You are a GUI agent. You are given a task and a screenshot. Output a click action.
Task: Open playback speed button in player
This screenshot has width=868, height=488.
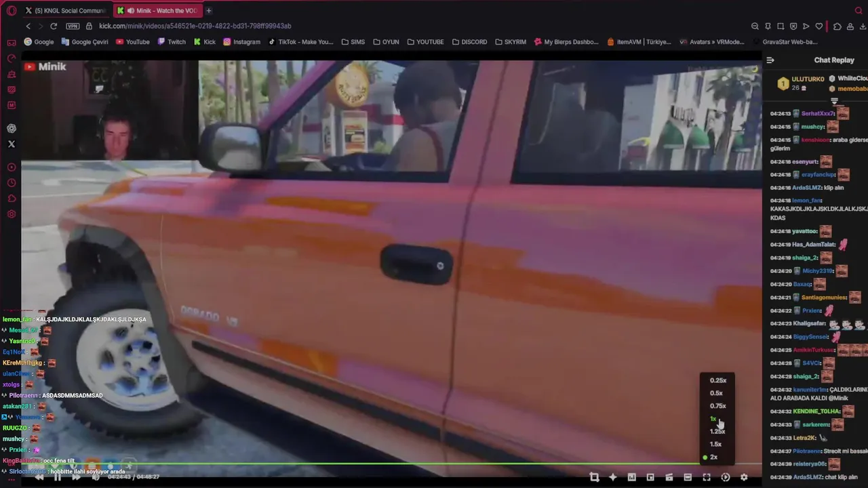[725, 477]
